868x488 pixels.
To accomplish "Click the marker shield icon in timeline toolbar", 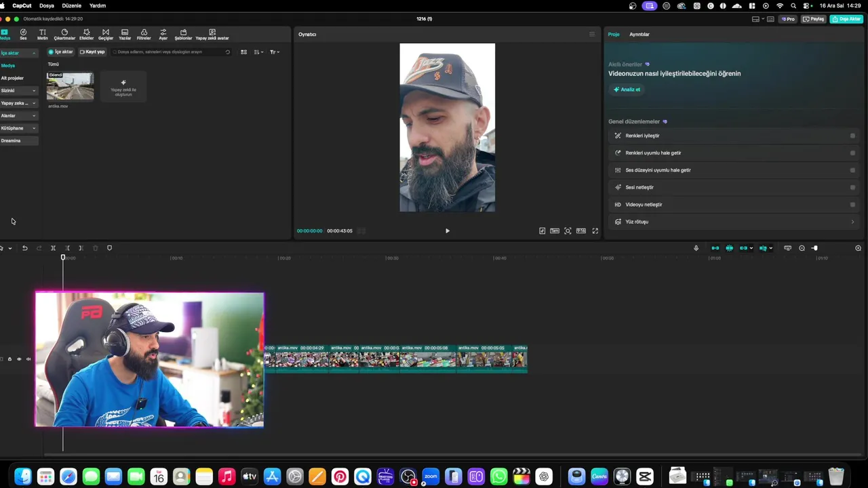I will pos(109,248).
